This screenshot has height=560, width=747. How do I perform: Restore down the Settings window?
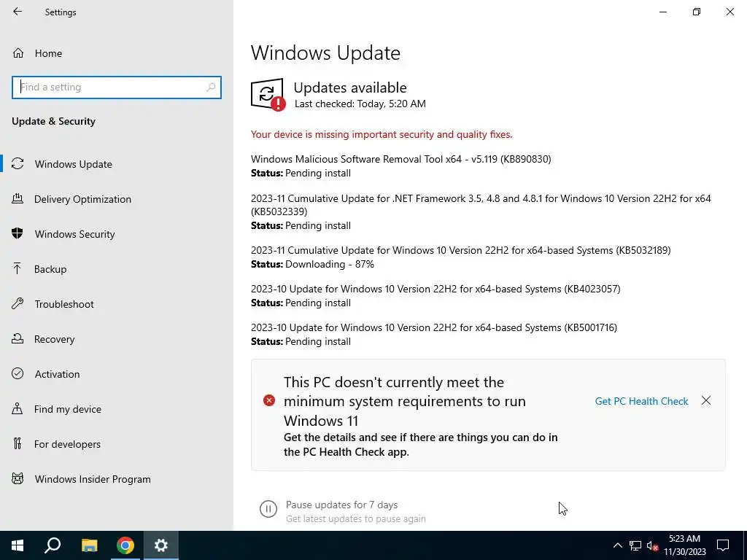(697, 12)
